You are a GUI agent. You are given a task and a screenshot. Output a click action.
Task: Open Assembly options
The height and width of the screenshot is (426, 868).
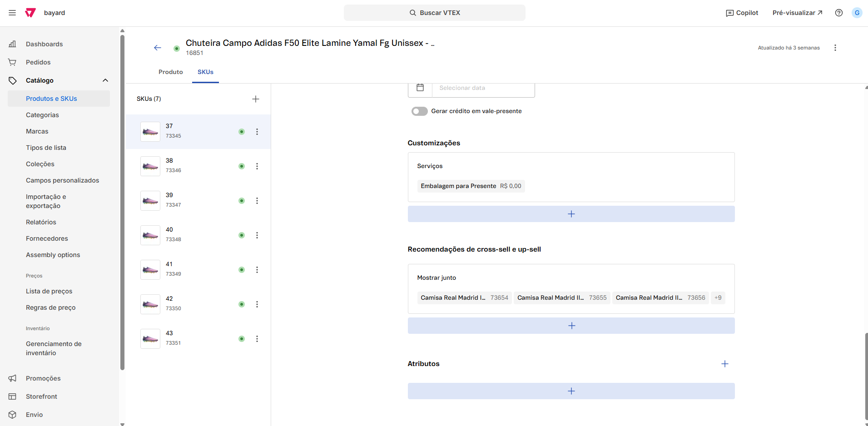53,255
